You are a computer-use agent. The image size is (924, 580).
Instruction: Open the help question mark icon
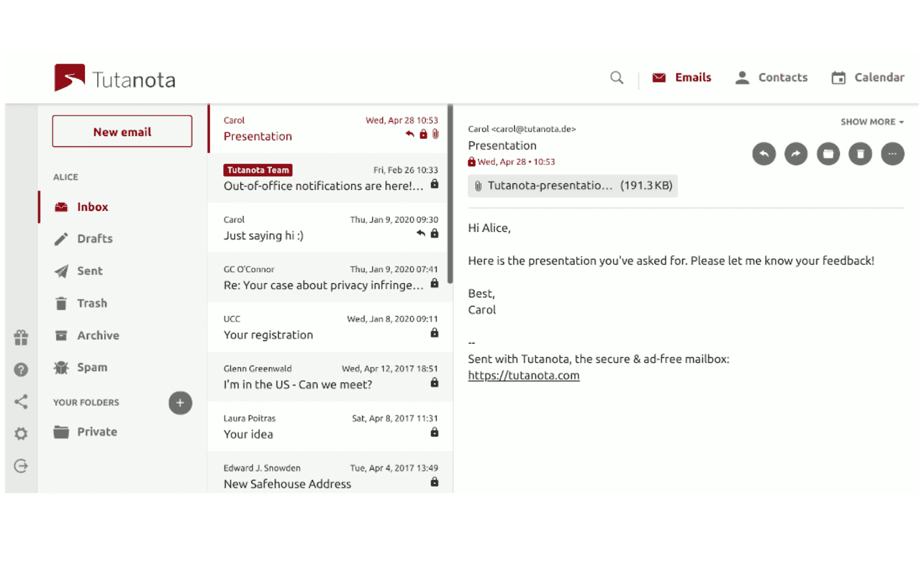21,370
